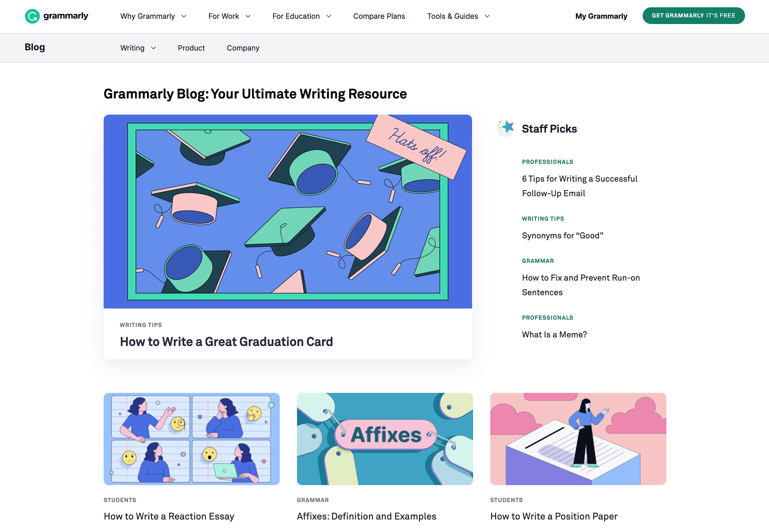
Task: Open the graduation caps featured image
Action: (x=288, y=211)
